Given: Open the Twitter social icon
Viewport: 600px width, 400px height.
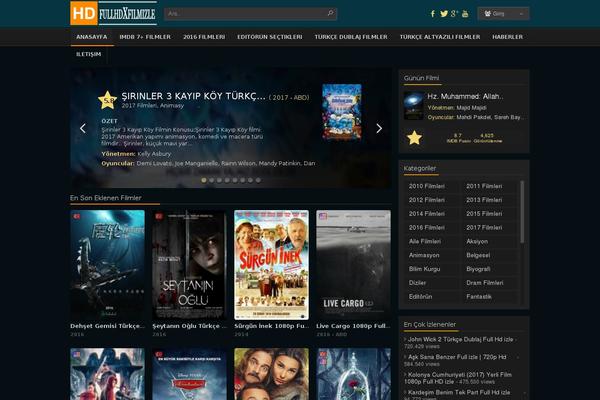Looking at the screenshot, I should coord(443,14).
